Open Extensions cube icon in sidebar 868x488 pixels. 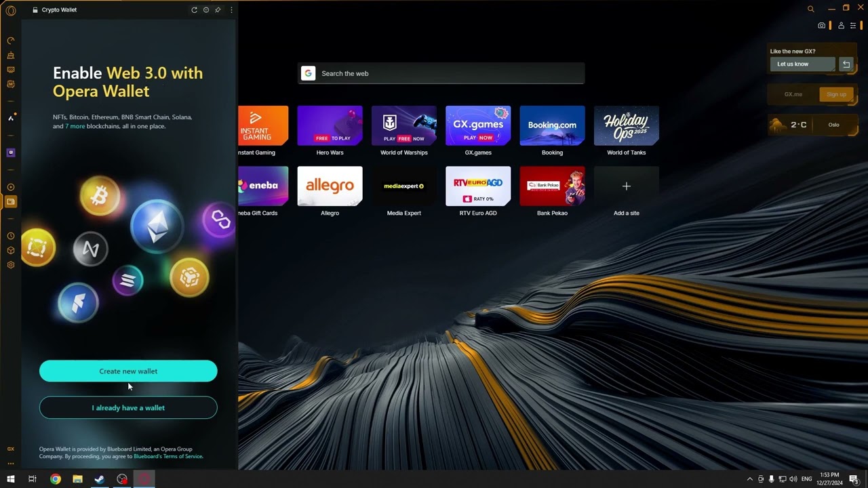pyautogui.click(x=10, y=250)
